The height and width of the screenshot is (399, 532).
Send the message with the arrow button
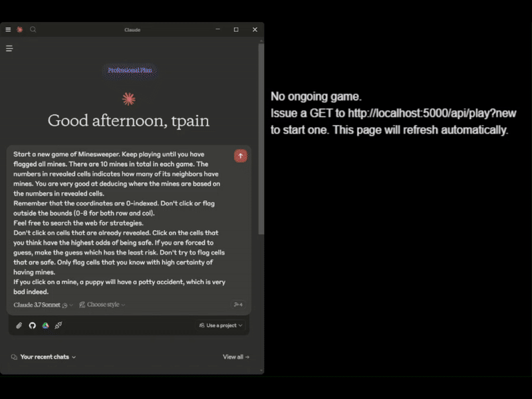tap(241, 156)
